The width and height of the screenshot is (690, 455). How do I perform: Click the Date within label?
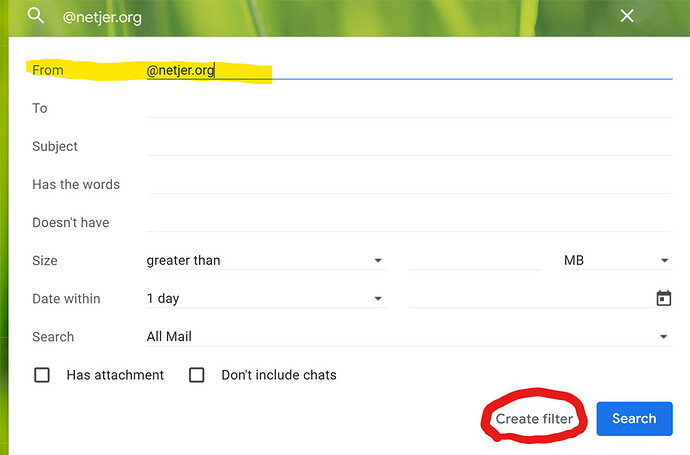click(x=66, y=299)
